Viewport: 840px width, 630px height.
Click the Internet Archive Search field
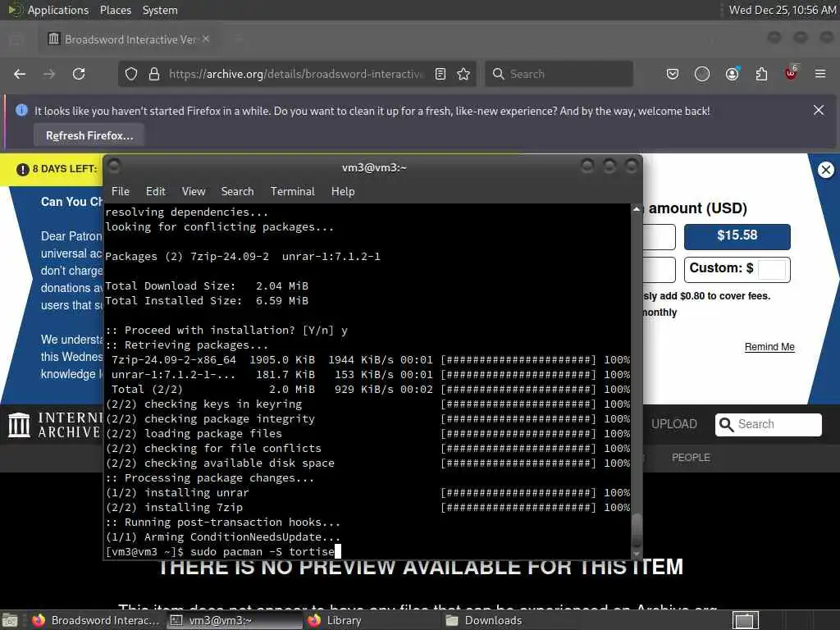pos(768,424)
